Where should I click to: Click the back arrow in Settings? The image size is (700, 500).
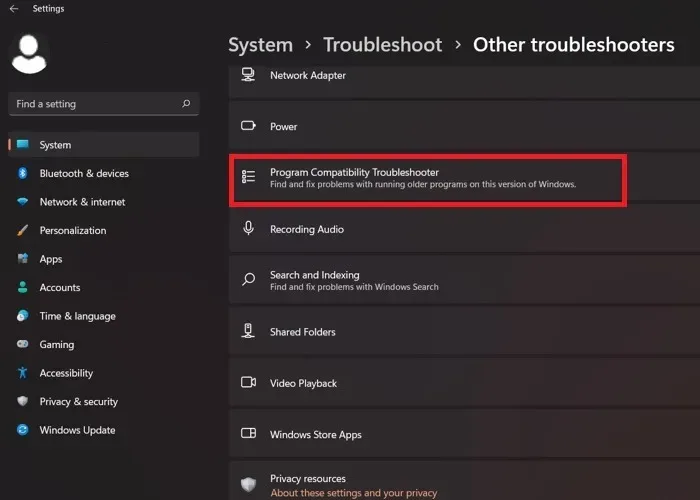[14, 8]
